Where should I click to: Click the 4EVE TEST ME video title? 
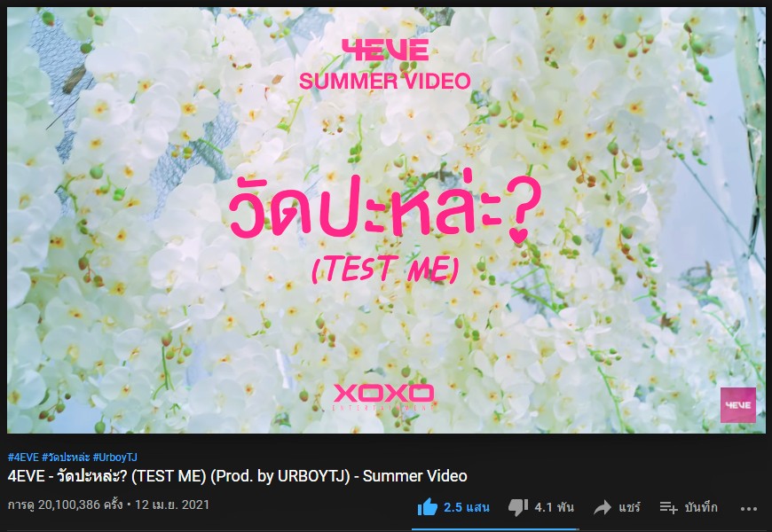click(237, 476)
